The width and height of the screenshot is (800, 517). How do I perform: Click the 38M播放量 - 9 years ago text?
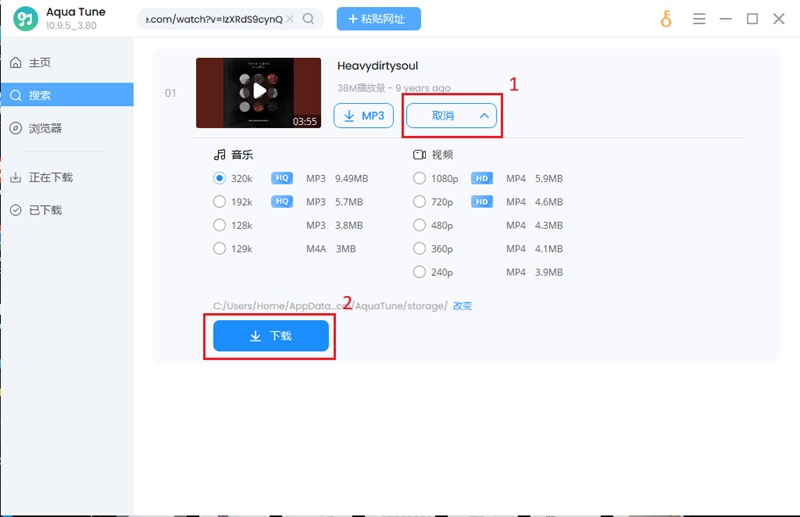pyautogui.click(x=393, y=88)
